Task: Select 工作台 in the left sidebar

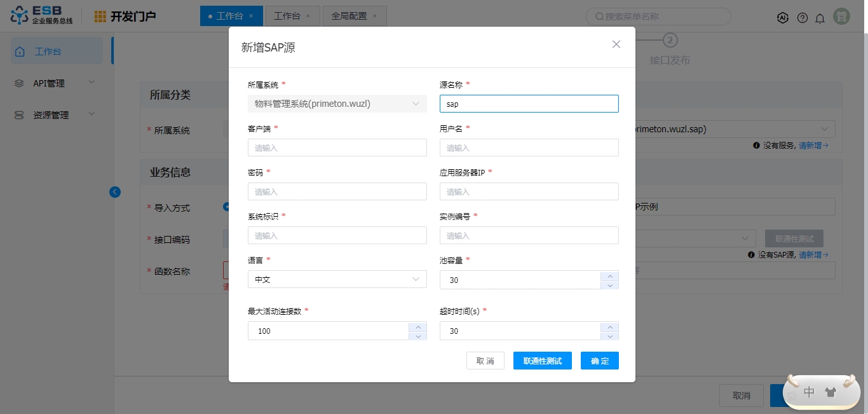Action: coord(57,52)
